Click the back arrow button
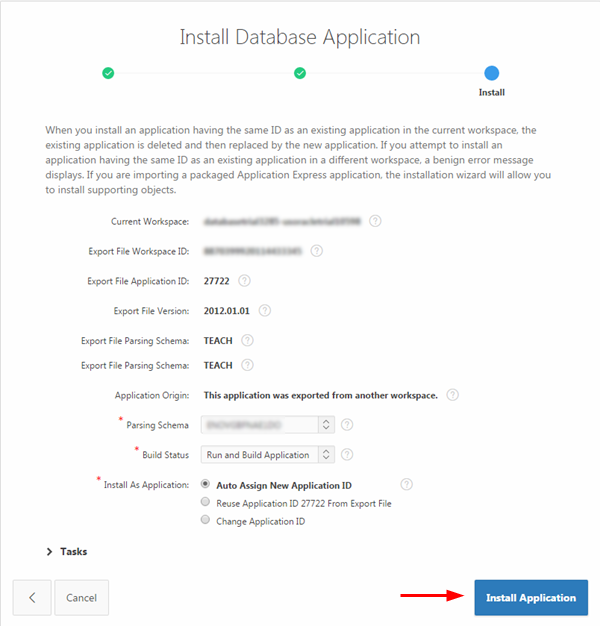Screen dimensions: 600x626 (x=32, y=598)
